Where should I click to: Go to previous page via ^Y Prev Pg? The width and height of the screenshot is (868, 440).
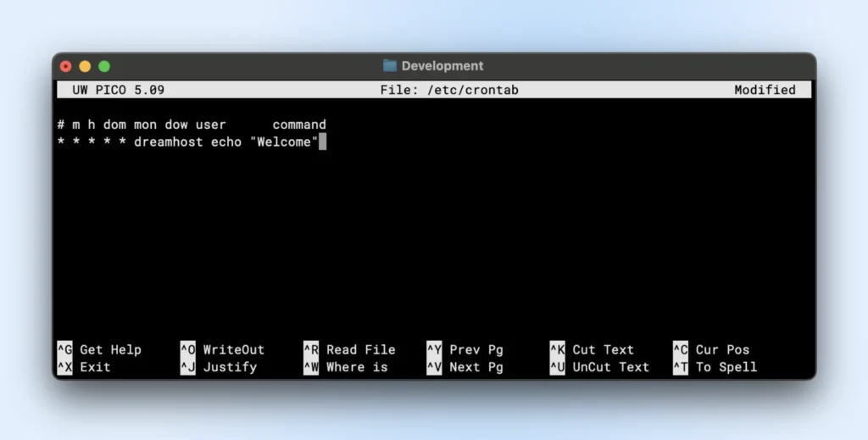point(465,349)
